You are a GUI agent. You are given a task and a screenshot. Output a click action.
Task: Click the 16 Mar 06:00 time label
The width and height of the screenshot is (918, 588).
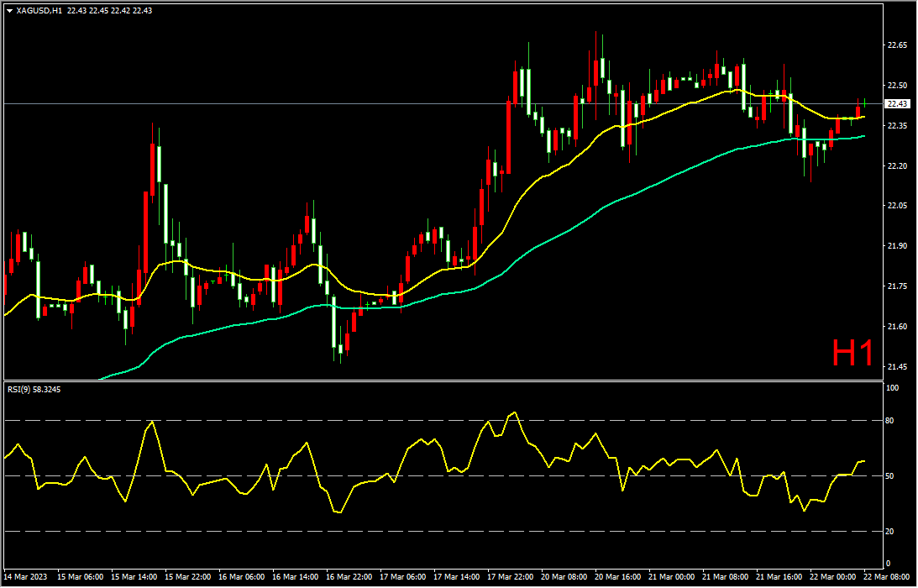(x=242, y=577)
